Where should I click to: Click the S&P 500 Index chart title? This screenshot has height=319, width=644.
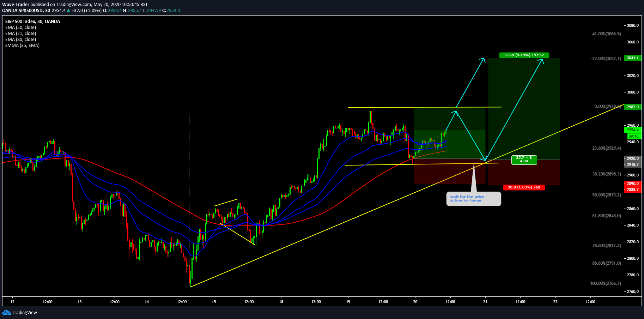(x=32, y=22)
